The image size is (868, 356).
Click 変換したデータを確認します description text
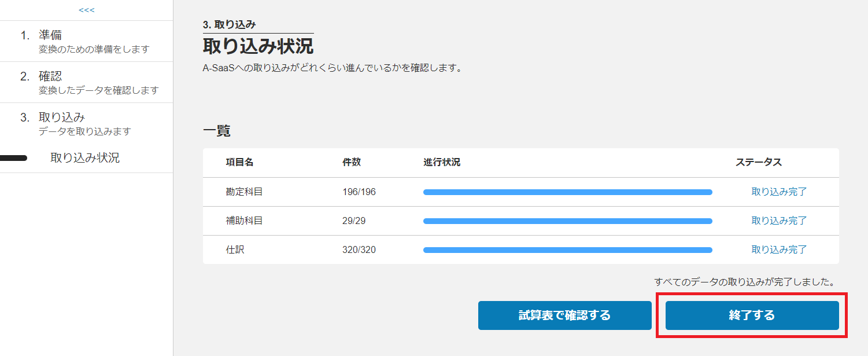tap(98, 90)
